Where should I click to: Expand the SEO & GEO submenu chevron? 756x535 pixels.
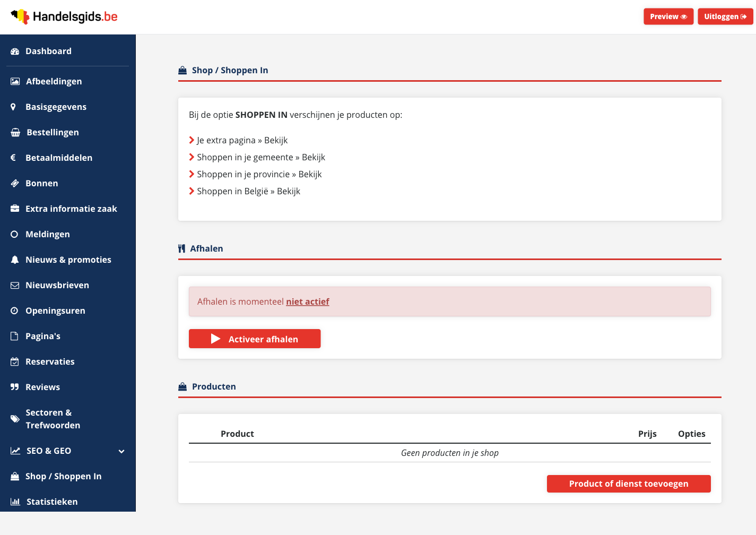(x=121, y=451)
